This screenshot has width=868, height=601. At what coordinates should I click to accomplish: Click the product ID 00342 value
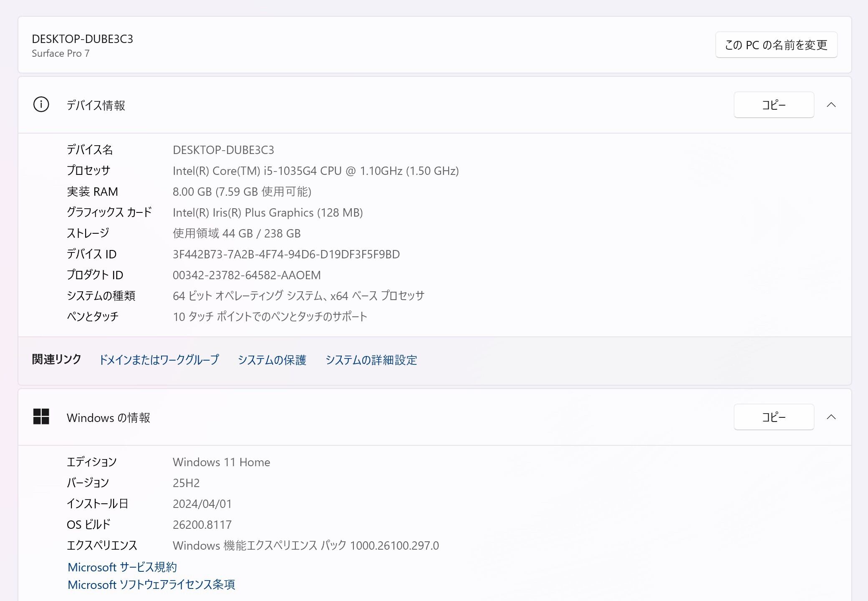[x=247, y=275]
